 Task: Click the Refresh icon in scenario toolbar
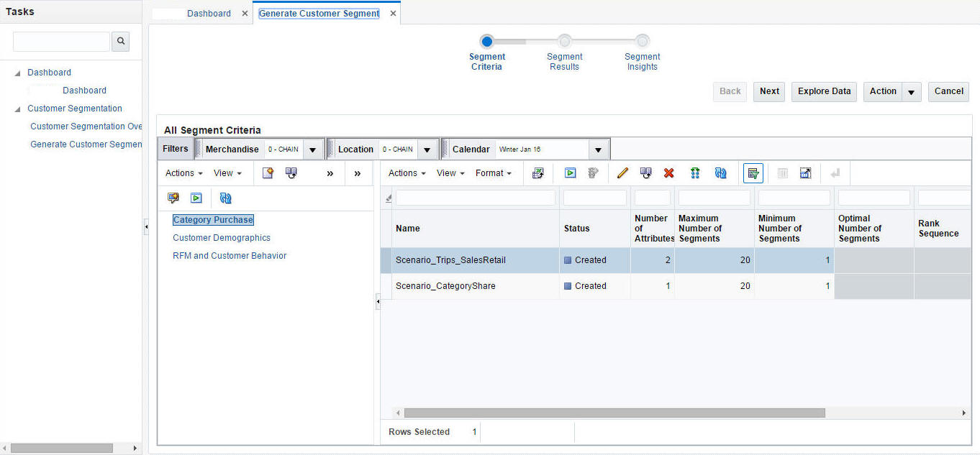[x=720, y=173]
